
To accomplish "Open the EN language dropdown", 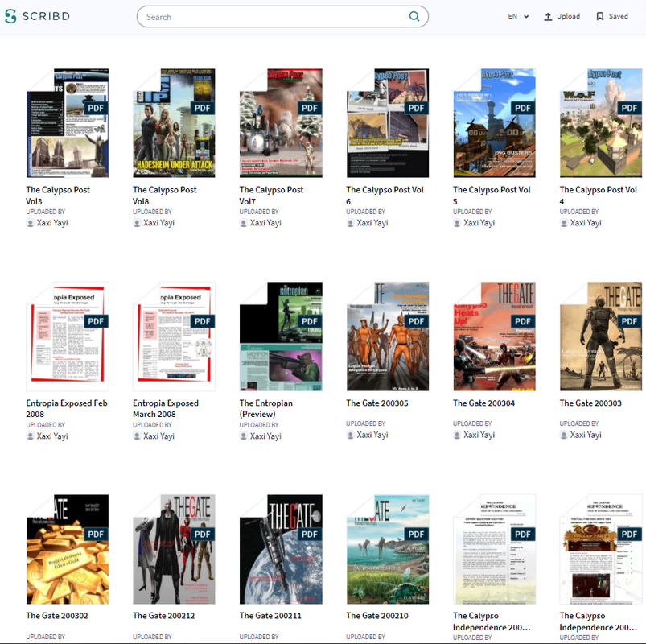I will (518, 16).
